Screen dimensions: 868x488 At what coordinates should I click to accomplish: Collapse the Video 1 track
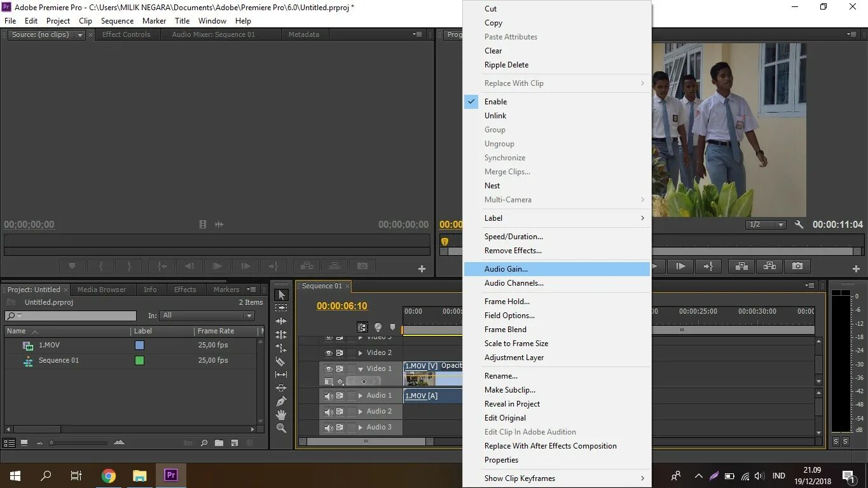[x=361, y=369]
